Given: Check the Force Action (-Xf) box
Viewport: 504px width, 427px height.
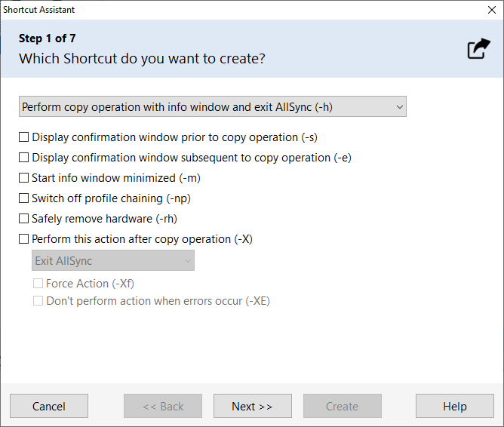Looking at the screenshot, I should tap(38, 284).
